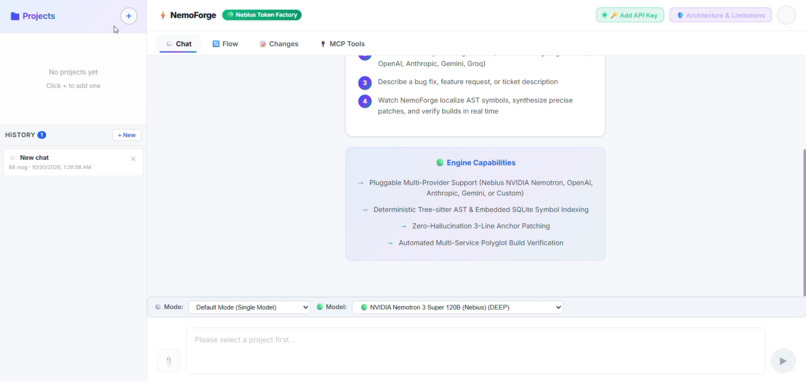Click the Flow tab icon
The height and width of the screenshot is (381, 806).
point(216,44)
